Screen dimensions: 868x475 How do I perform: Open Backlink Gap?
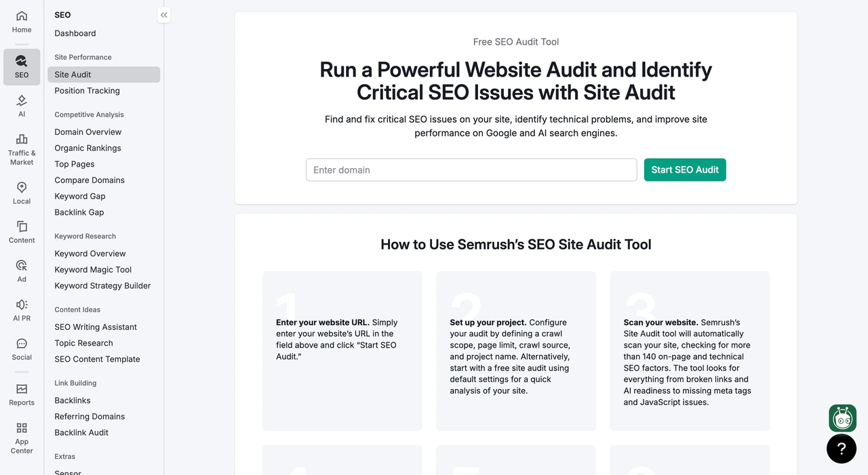tap(79, 212)
